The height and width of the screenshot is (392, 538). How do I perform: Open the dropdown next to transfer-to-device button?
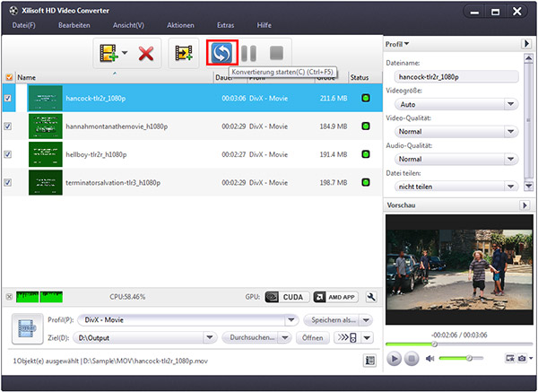[x=367, y=338]
